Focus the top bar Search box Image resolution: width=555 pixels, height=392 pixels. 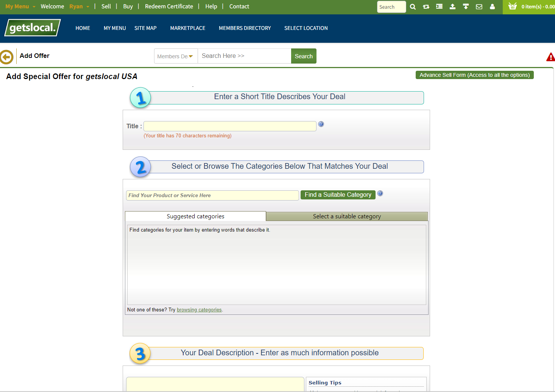(391, 7)
